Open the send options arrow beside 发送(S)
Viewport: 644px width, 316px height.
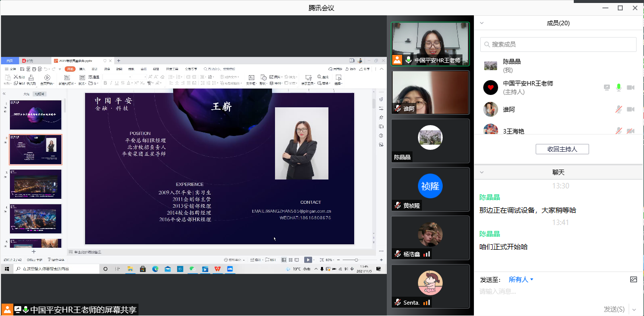click(x=634, y=309)
